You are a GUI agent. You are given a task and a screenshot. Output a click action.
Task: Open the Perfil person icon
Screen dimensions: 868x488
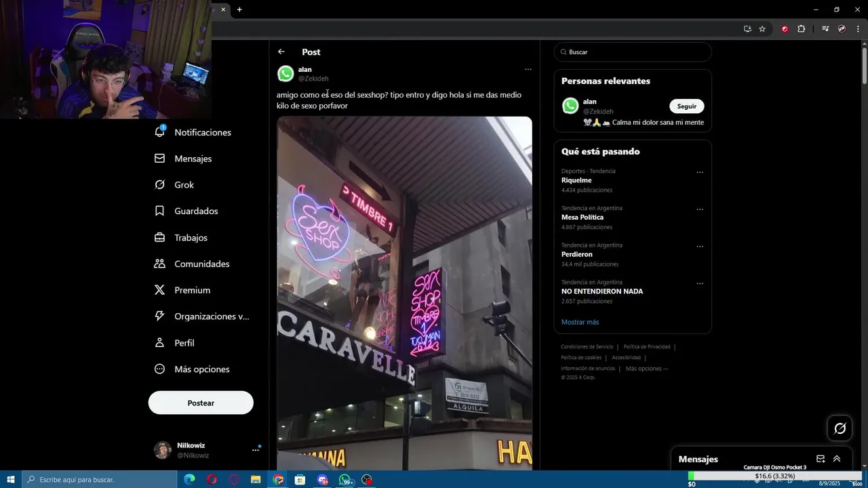(x=160, y=342)
